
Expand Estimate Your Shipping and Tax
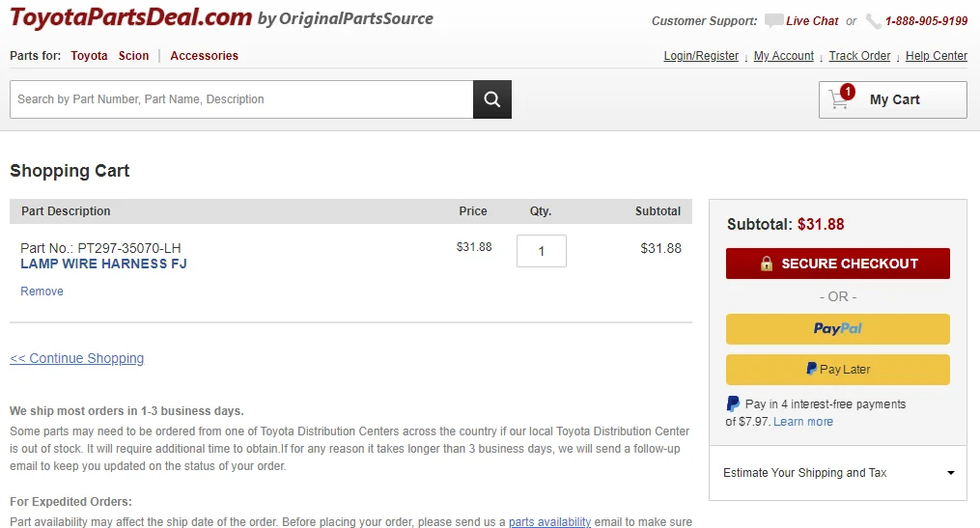point(837,473)
